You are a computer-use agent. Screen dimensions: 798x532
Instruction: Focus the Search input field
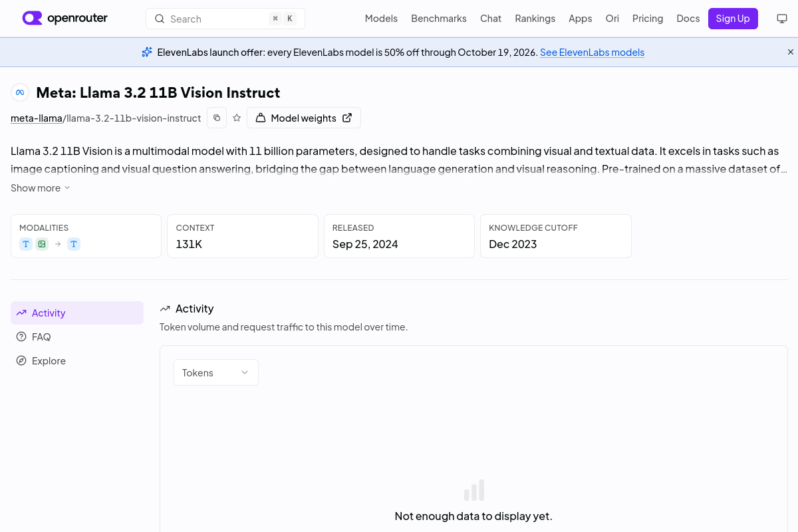click(225, 19)
